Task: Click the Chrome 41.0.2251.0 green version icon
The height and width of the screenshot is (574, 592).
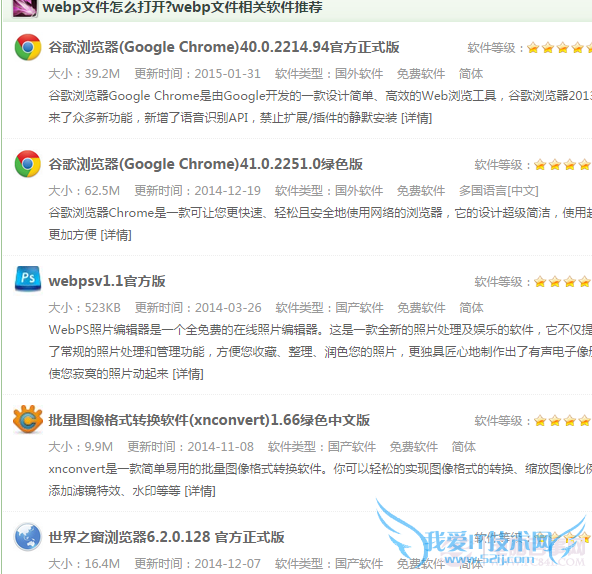Action: pos(28,164)
